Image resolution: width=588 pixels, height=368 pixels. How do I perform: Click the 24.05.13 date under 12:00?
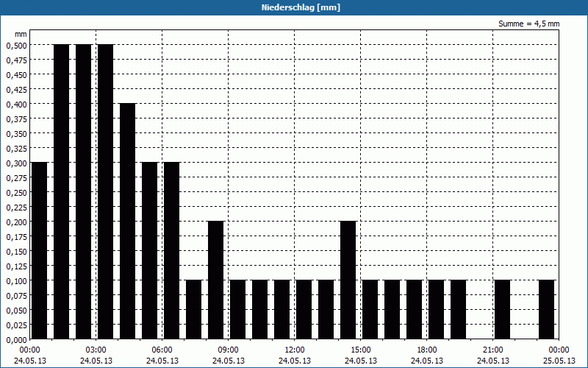(x=295, y=361)
